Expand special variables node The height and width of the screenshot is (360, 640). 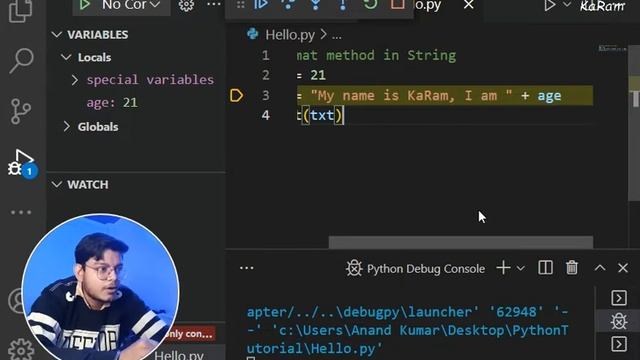(75, 80)
